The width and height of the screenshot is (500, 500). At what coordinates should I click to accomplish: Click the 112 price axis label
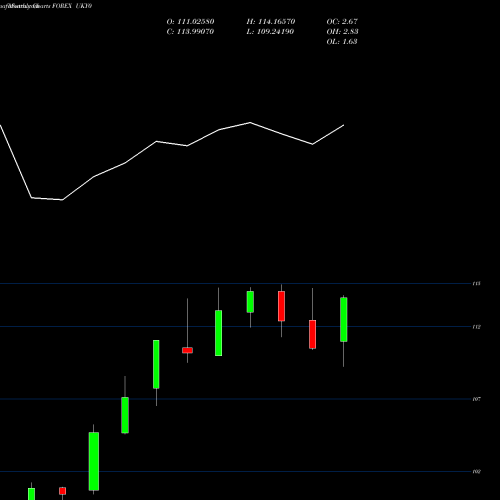[x=477, y=327]
